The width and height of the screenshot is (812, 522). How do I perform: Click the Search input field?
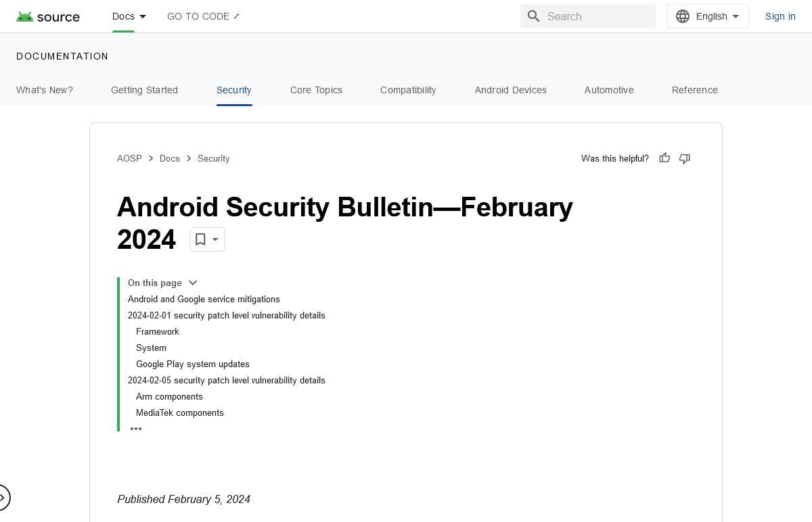[588, 16]
